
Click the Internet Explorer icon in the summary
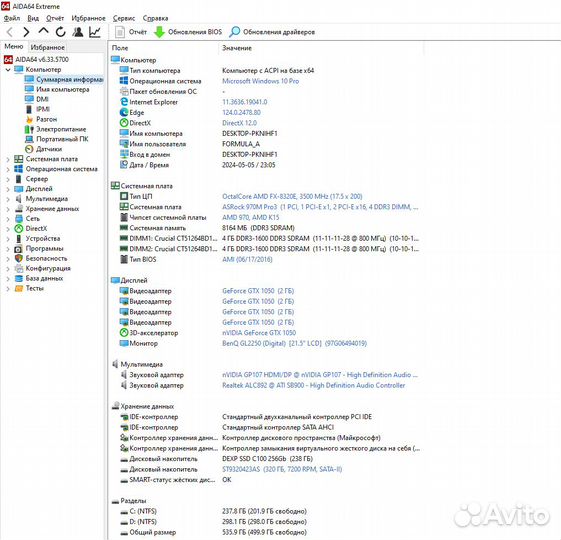click(x=124, y=102)
